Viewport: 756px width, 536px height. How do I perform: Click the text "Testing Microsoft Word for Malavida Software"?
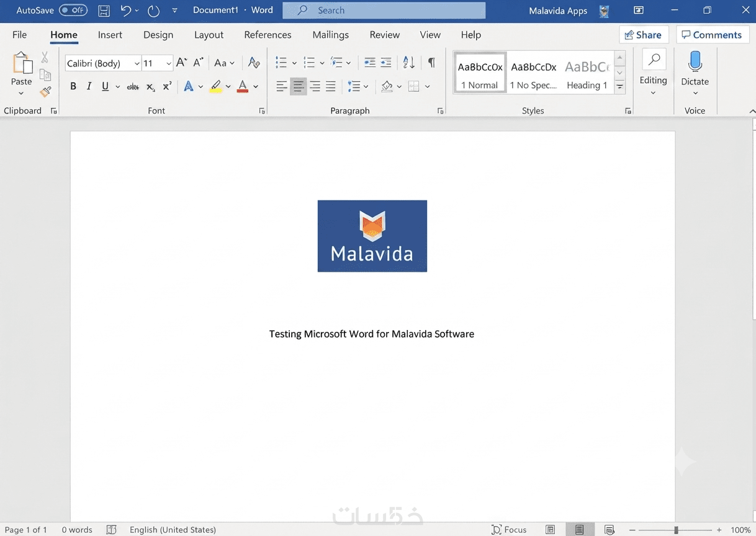372,334
